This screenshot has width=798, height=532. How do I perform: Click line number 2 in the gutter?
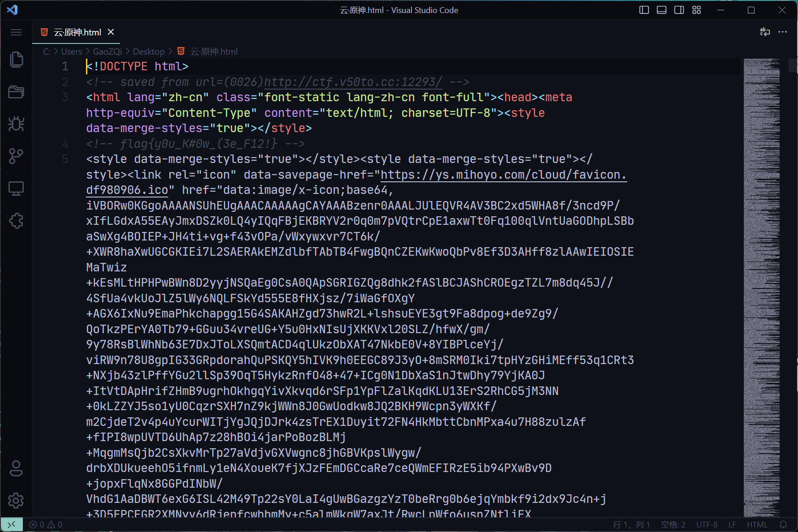point(65,82)
